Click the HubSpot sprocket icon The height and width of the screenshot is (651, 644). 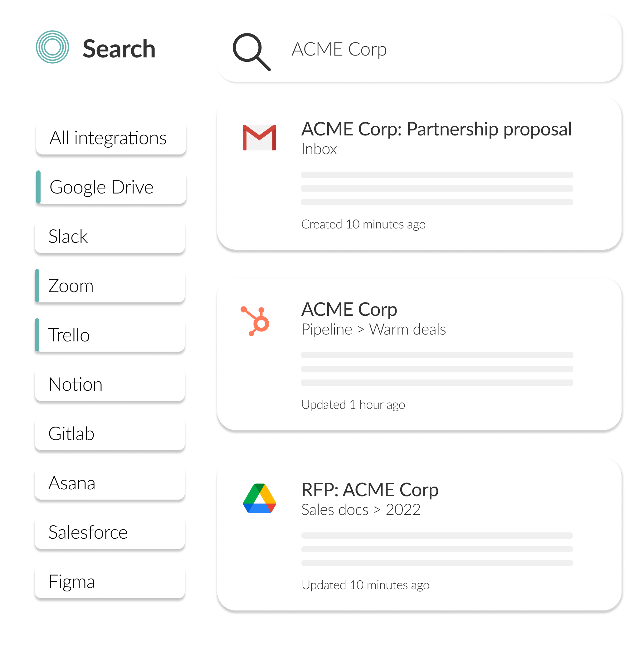(255, 321)
